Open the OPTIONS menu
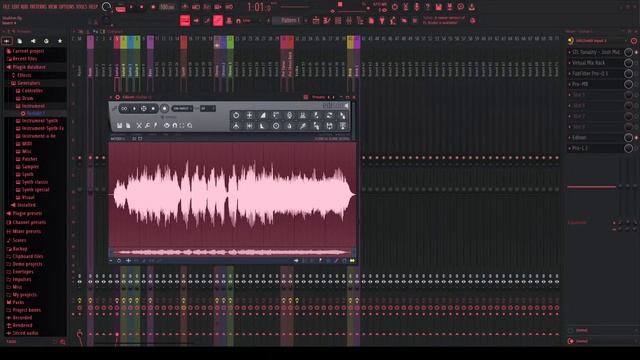The image size is (640, 360). tap(67, 7)
